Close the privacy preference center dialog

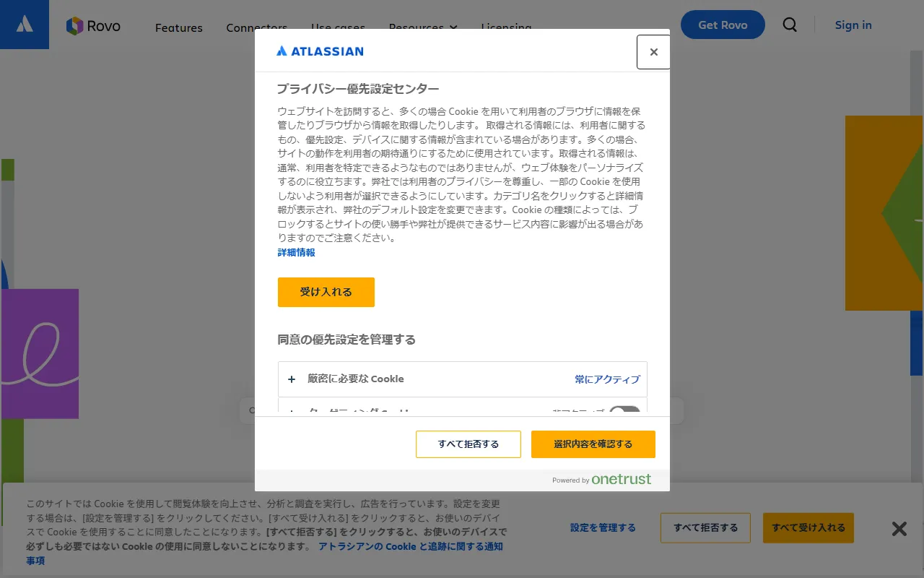click(x=653, y=52)
